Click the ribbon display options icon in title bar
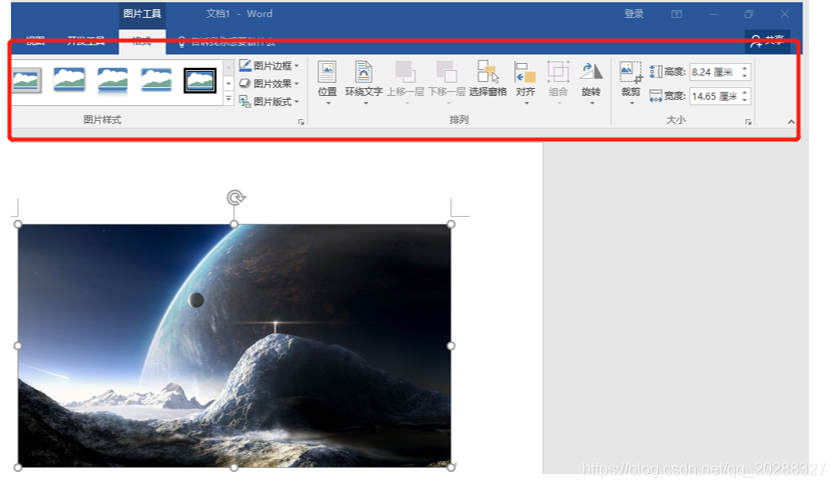The width and height of the screenshot is (836, 488). coord(677,14)
